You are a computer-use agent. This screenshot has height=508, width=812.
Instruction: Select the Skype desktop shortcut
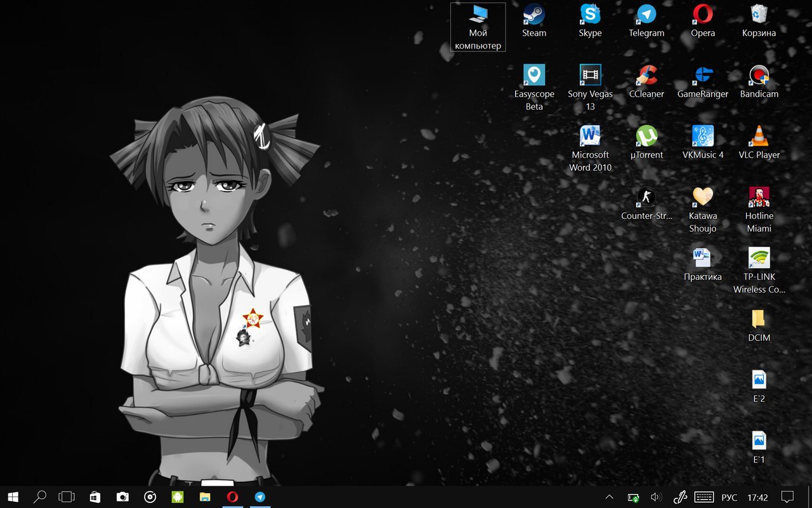pos(590,21)
